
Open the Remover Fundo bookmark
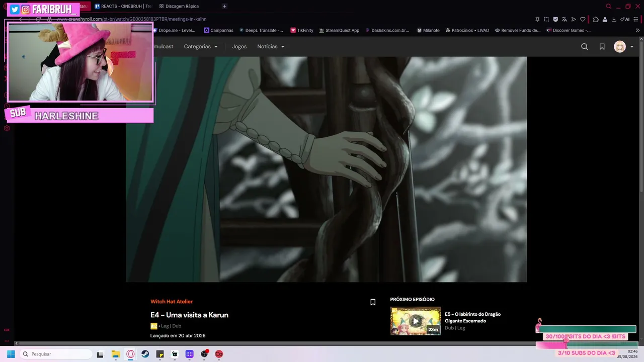518,30
